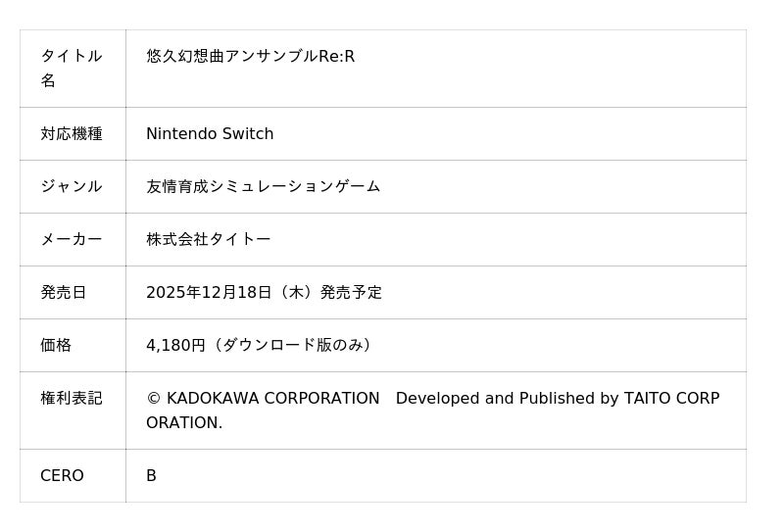Click the メーカー row label
This screenshot has height=532, width=784.
pyautogui.click(x=71, y=239)
